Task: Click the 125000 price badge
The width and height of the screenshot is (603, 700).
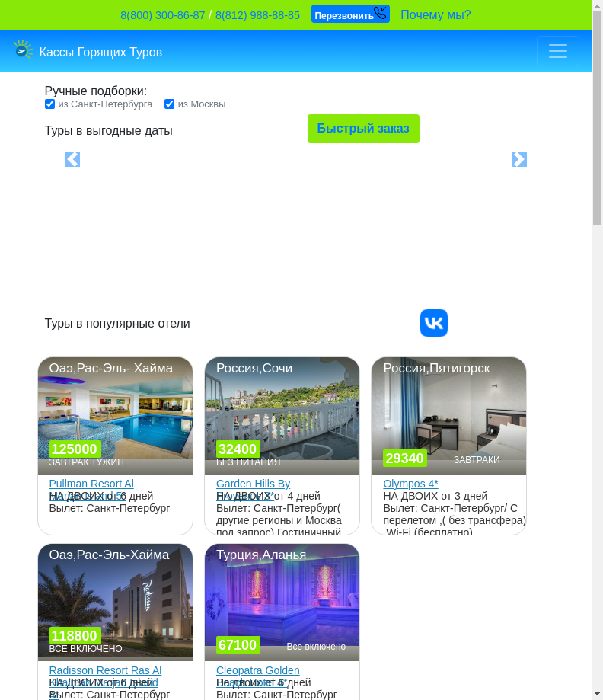Action: 74,449
